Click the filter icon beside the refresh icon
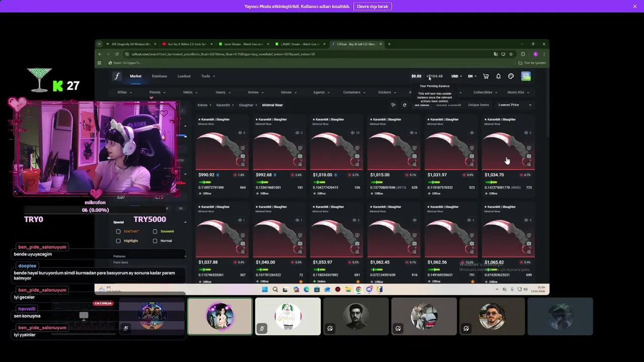 click(x=393, y=105)
